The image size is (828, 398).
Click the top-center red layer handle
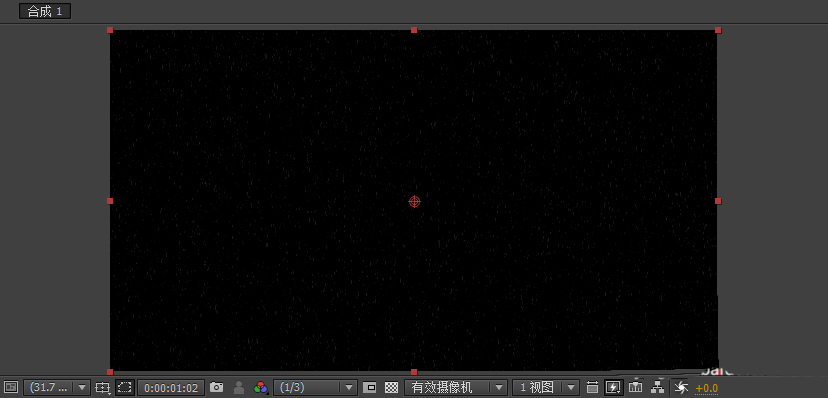414,30
